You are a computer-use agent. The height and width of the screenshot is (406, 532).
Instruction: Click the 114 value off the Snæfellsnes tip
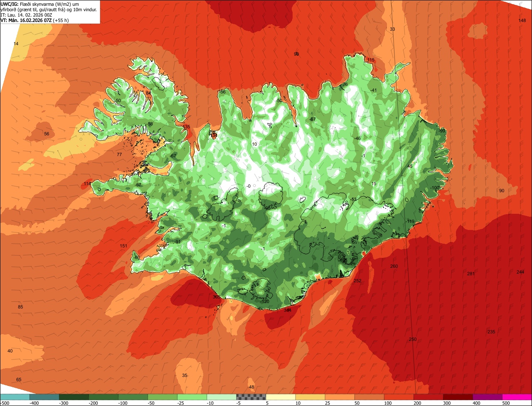(87, 183)
